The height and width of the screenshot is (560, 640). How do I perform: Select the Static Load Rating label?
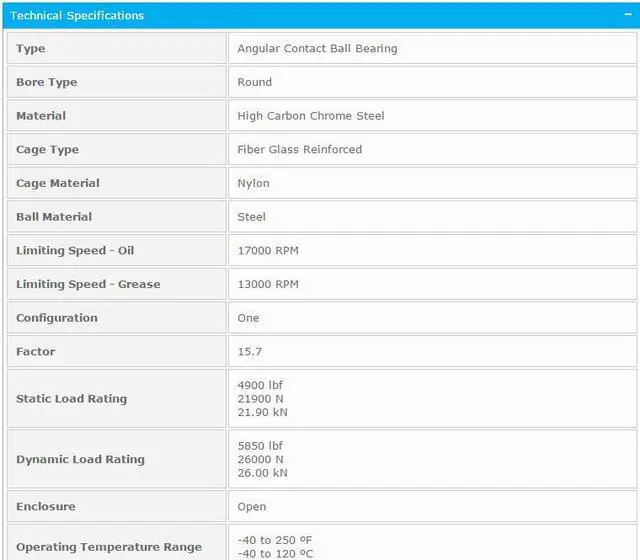[x=71, y=399]
